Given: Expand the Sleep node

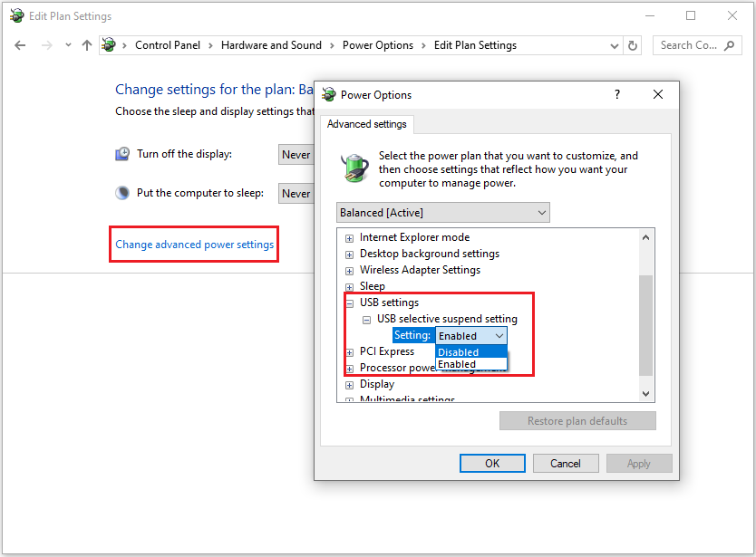Looking at the screenshot, I should [349, 287].
